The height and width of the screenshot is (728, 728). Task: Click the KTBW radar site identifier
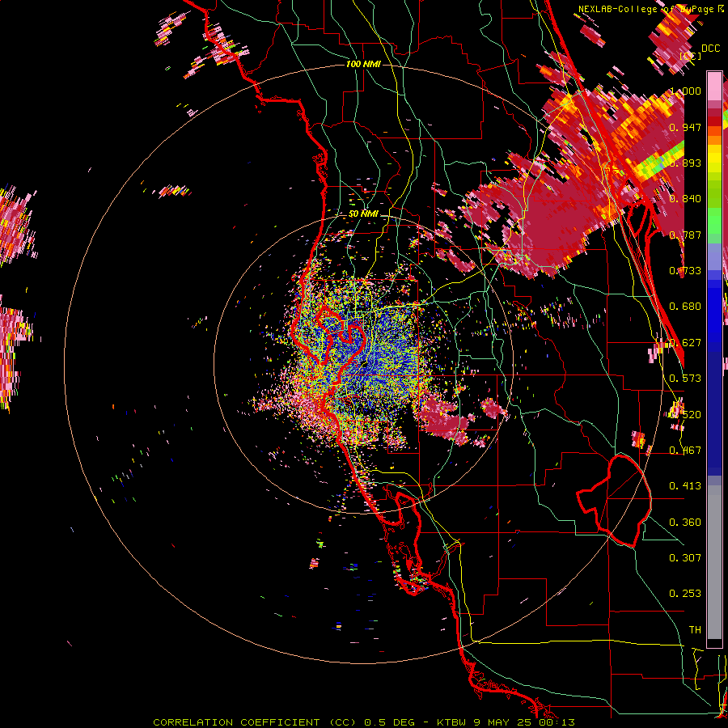[453, 722]
